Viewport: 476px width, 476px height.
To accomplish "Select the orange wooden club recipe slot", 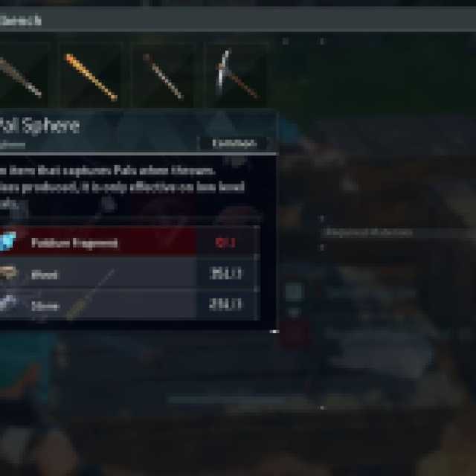I will tap(91, 74).
